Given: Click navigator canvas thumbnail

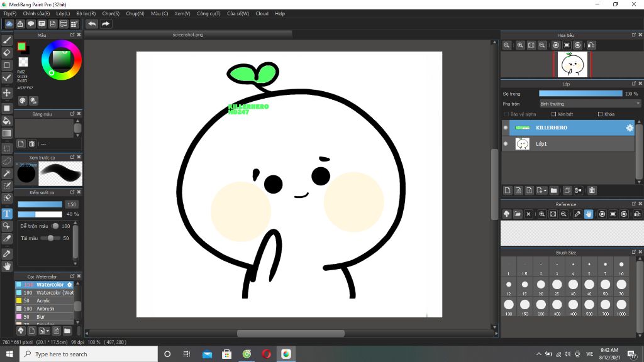Looking at the screenshot, I should (572, 65).
